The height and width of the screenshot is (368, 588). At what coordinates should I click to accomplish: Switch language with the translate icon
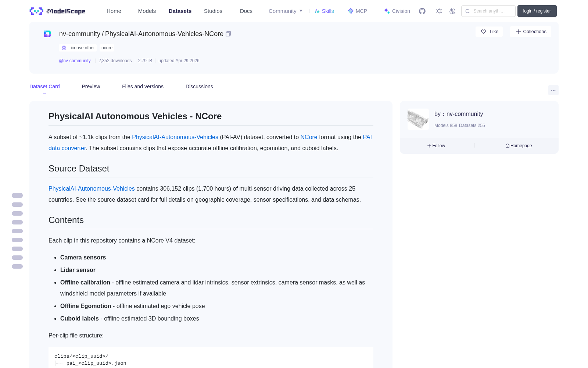click(452, 11)
